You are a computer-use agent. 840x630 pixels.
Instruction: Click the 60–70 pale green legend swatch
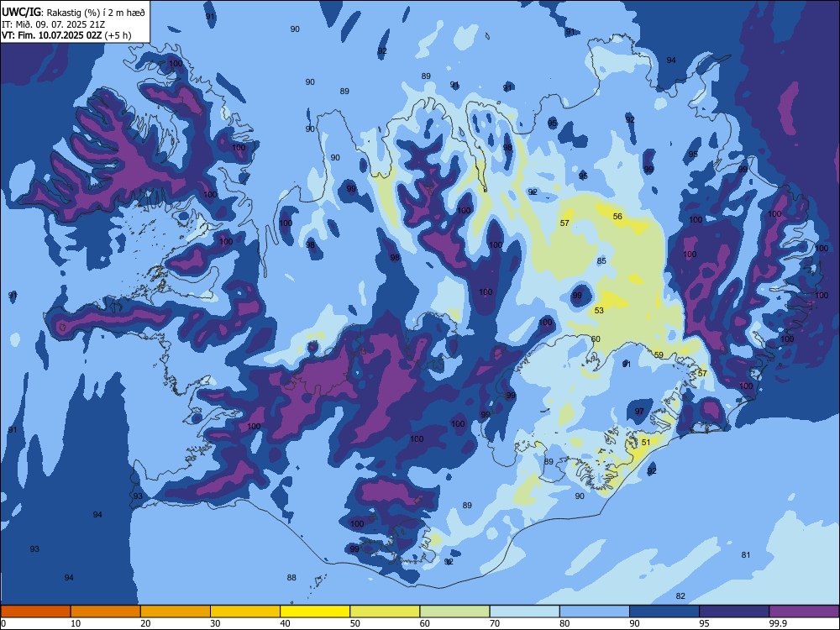pos(454,612)
